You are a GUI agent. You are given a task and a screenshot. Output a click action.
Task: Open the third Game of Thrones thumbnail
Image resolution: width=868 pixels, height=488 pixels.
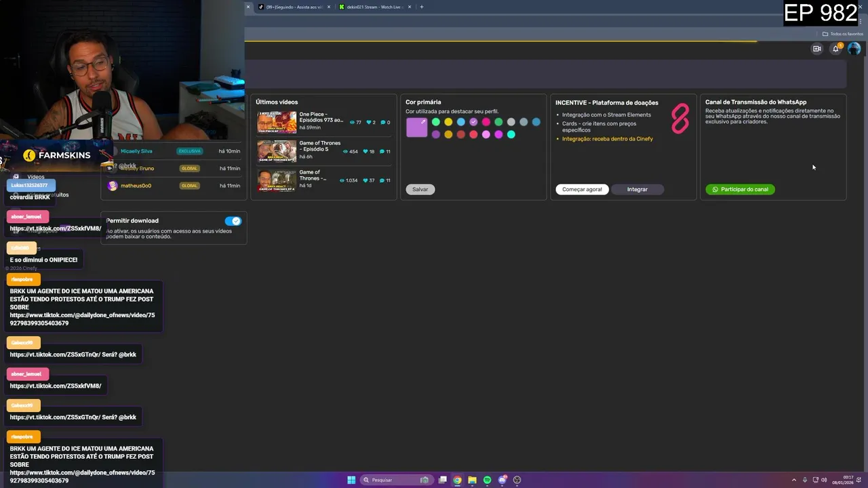coord(277,180)
